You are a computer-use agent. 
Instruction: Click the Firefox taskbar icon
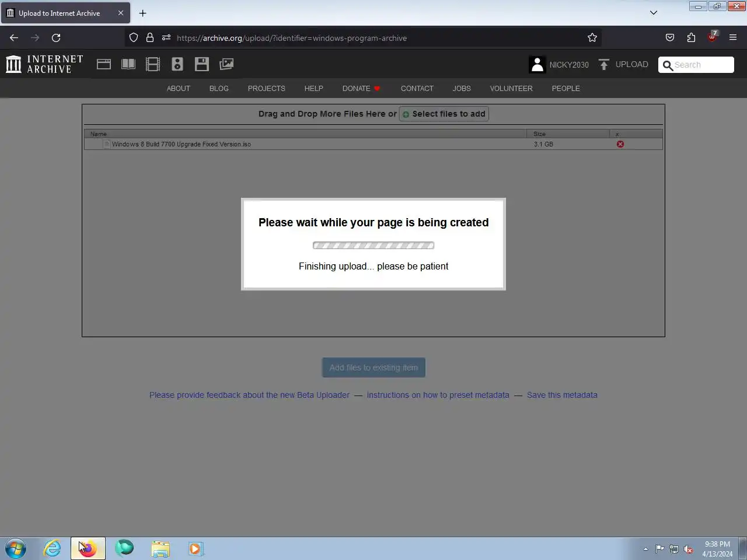tap(88, 548)
